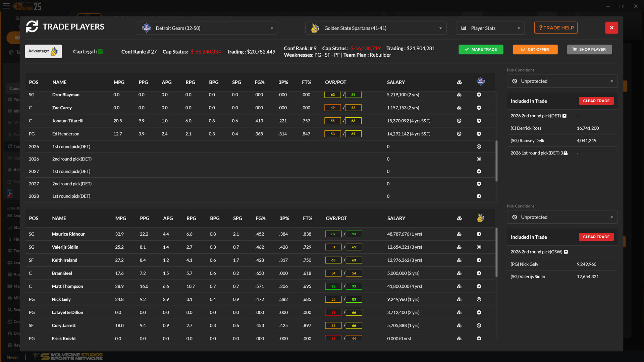644x362 pixels.
Task: Expand the 2026 2nd round pick(GSW) condition
Action: point(566,252)
